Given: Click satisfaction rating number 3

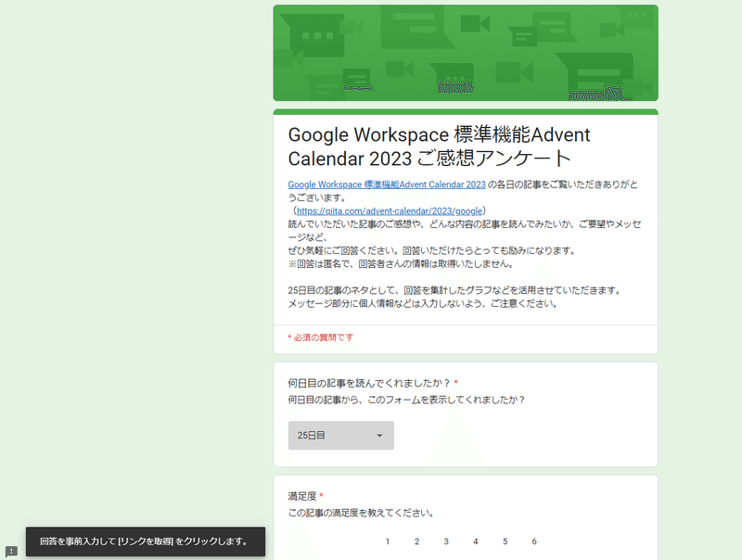Looking at the screenshot, I should pos(446,541).
